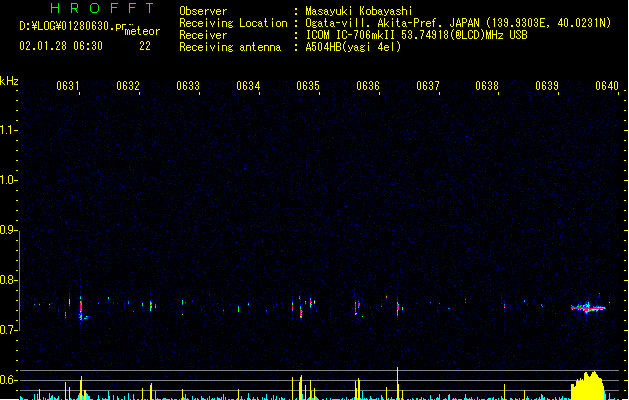The width and height of the screenshot is (629, 400).
Task: Click the 1.1 kHz frequency tick label
Action: (x=8, y=130)
